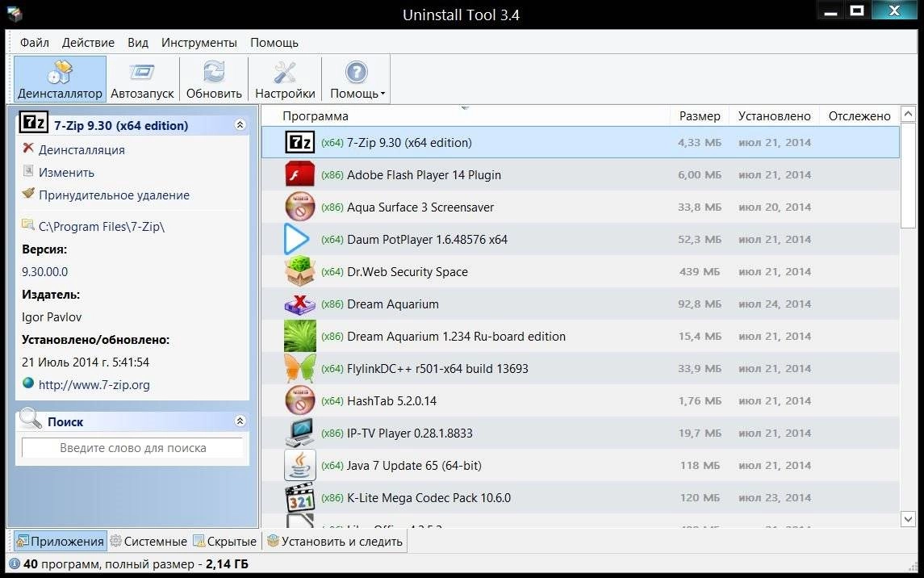
Task: Select FlylinkDC++ r501-x64 build 13693 name
Action: point(437,369)
